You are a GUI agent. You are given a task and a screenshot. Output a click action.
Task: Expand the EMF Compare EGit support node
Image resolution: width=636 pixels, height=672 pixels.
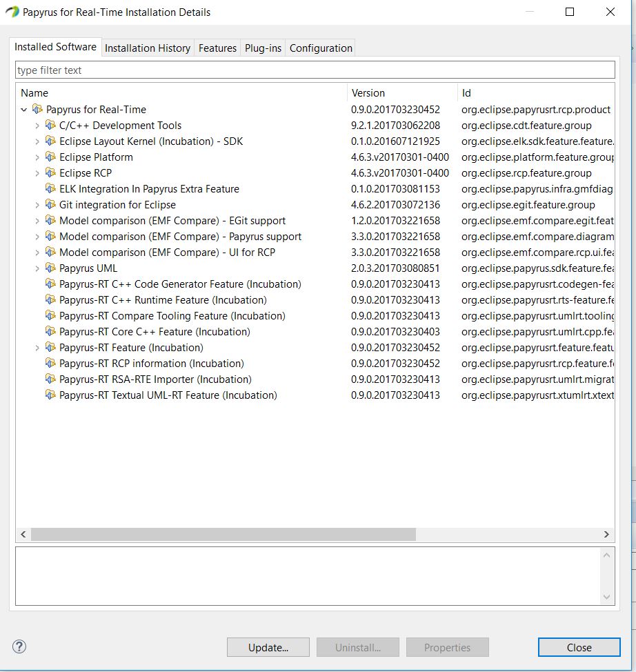(x=37, y=221)
